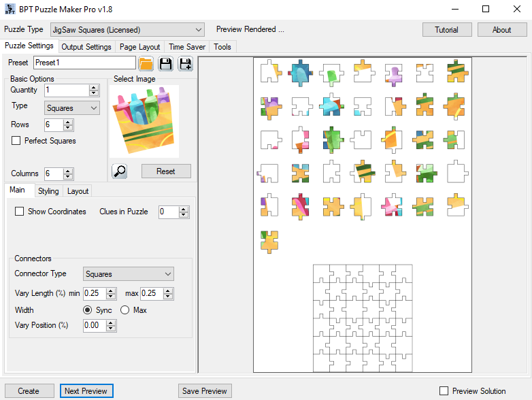532x400 pixels.
Task: Click the open preset folder icon
Action: [x=146, y=63]
